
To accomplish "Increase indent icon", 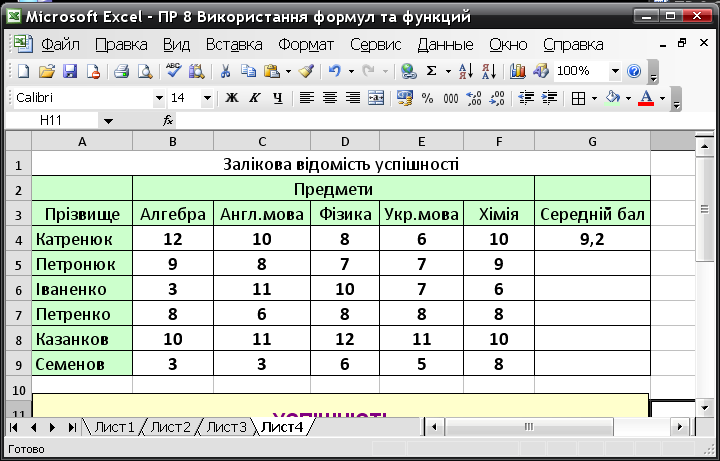I will point(549,98).
